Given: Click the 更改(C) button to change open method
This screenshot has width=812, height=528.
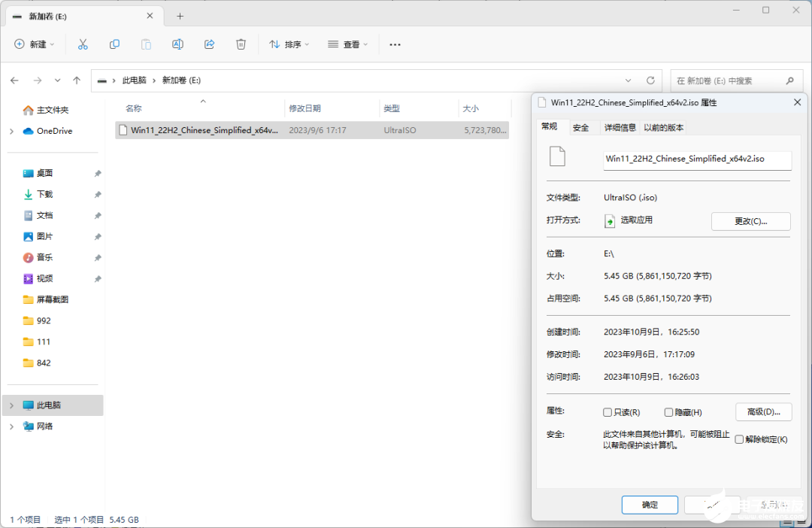Looking at the screenshot, I should (750, 221).
